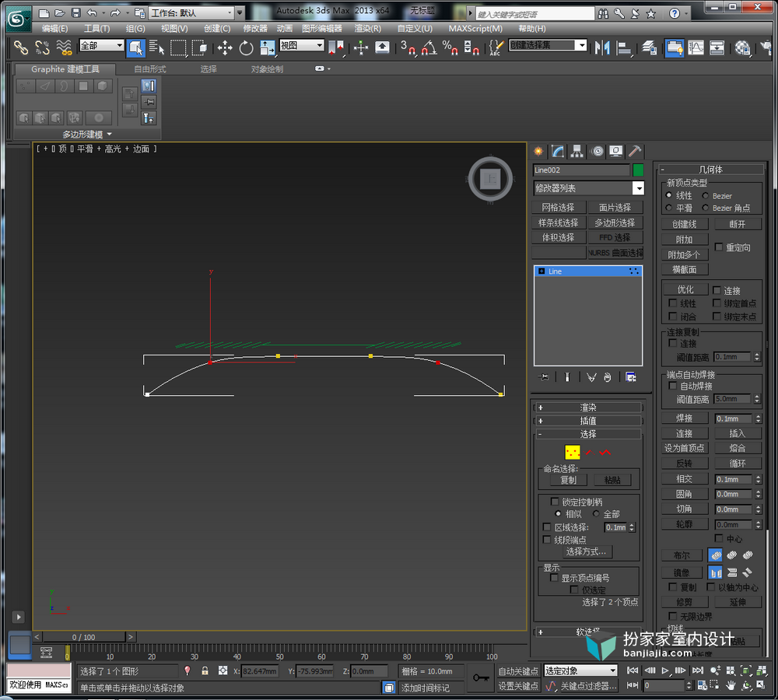Screen dimensions: 778x700
Task: Switch to the 自由形式 ribbon tab
Action: coord(150,69)
